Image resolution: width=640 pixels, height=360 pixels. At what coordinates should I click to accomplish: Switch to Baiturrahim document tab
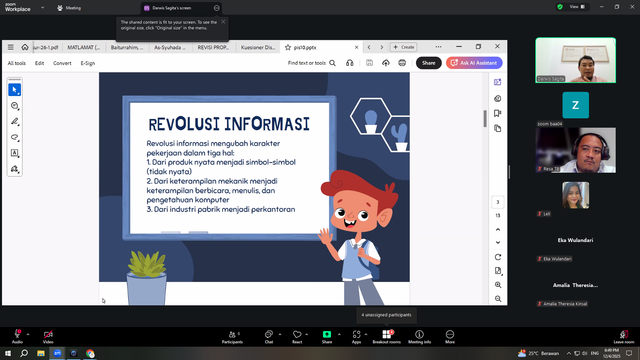pyautogui.click(x=127, y=47)
